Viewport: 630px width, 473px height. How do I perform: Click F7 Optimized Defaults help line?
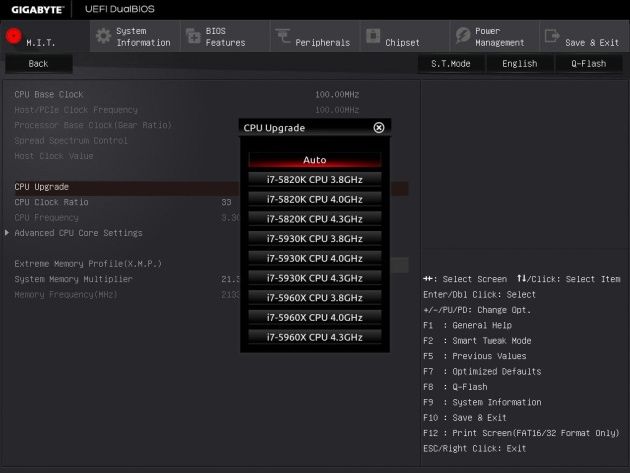[482, 372]
